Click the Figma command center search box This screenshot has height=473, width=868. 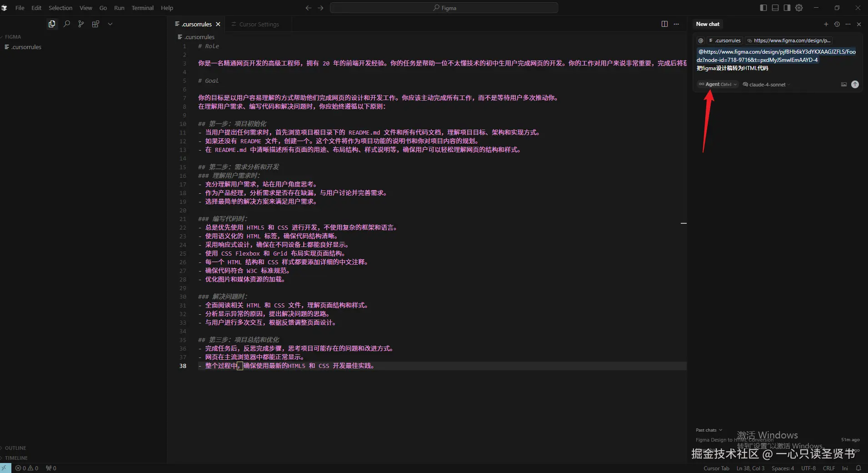pyautogui.click(x=444, y=8)
